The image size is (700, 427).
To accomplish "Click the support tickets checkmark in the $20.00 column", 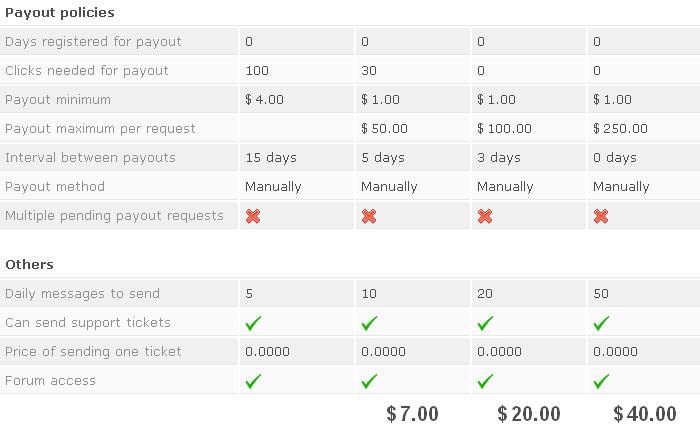I will (486, 323).
